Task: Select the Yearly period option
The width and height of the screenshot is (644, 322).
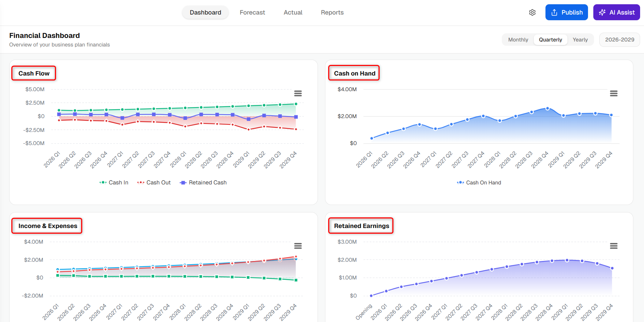Action: [580, 40]
